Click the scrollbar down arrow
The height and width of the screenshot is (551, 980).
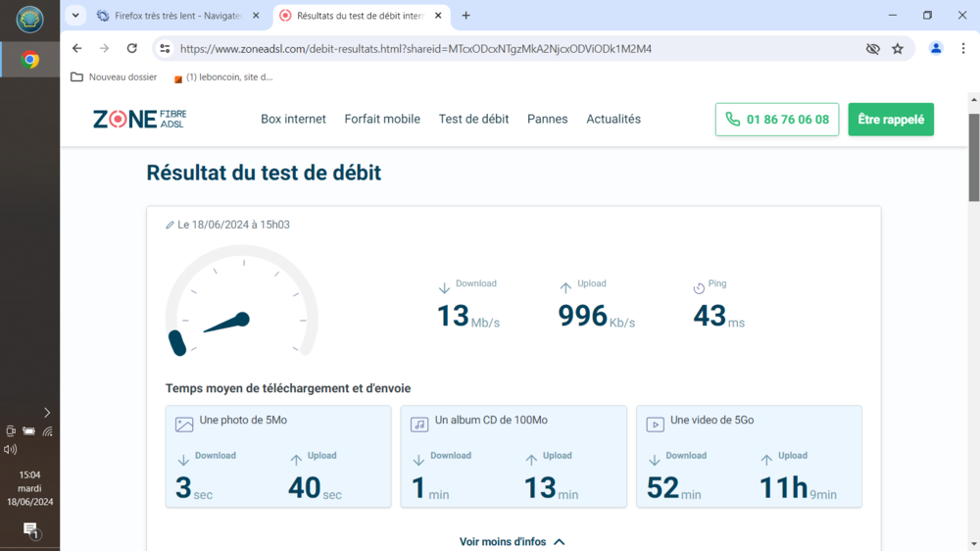(974, 545)
